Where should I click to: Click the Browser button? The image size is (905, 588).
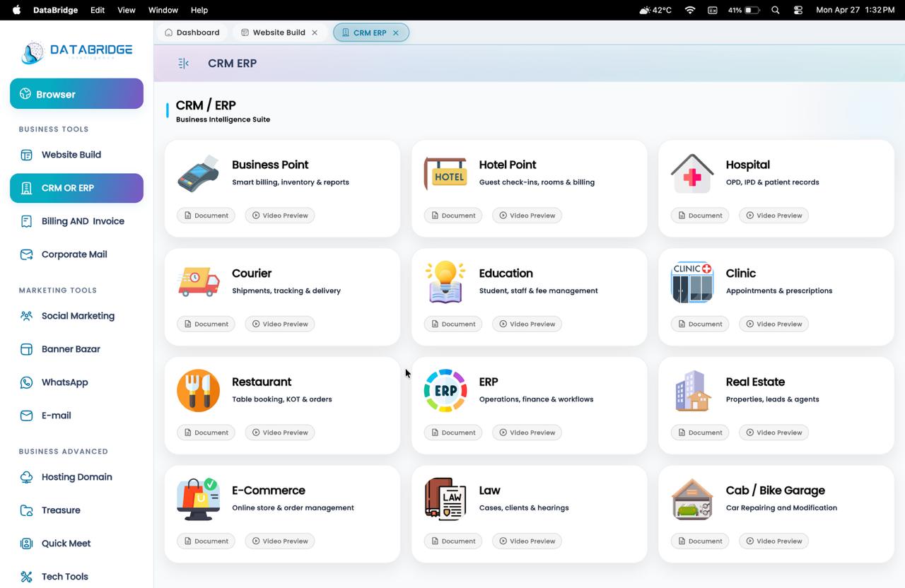(x=76, y=94)
